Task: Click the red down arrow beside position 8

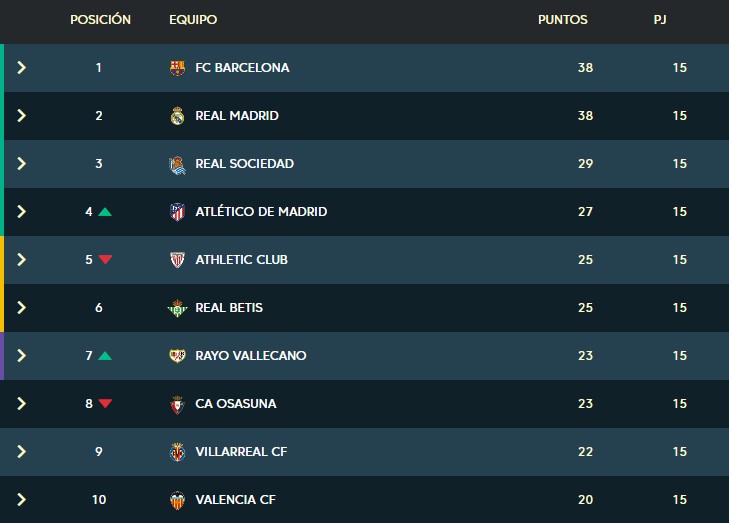Action: tap(105, 404)
